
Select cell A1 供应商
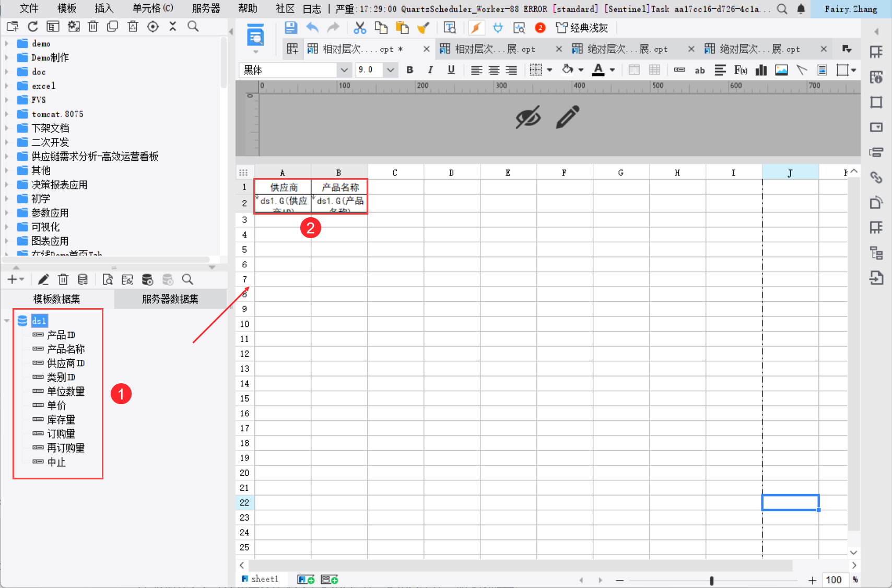pyautogui.click(x=283, y=187)
